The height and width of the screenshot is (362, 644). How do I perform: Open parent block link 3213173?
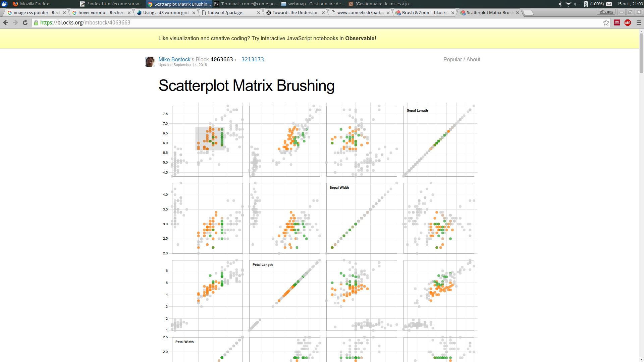[253, 59]
